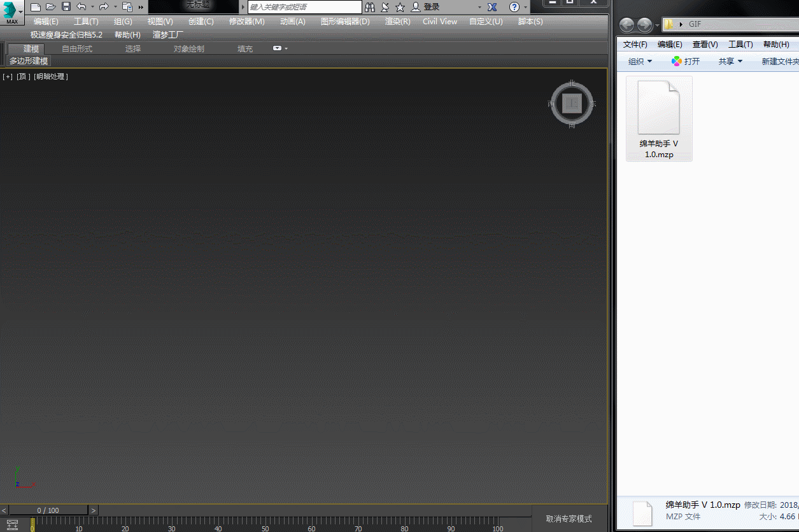The width and height of the screenshot is (799, 532).
Task: Redo the action with forward arrow icon
Action: 104,7
